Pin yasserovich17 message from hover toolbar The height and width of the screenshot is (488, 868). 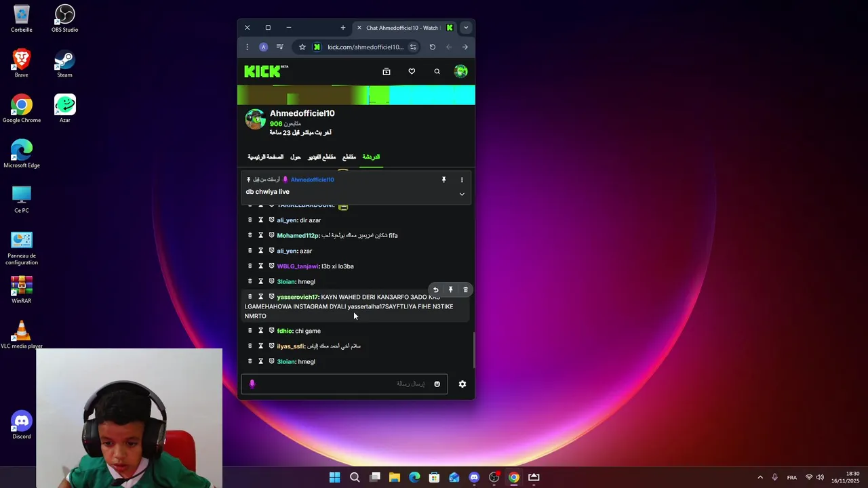[x=450, y=290]
